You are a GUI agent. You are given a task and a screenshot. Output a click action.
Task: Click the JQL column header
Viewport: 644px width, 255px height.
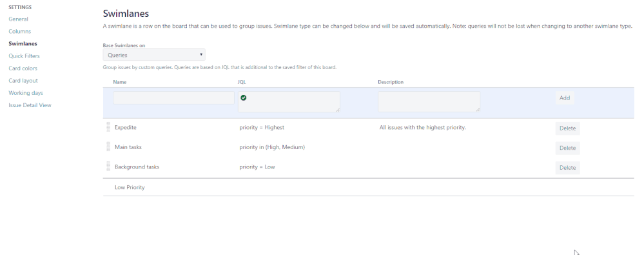tap(242, 82)
